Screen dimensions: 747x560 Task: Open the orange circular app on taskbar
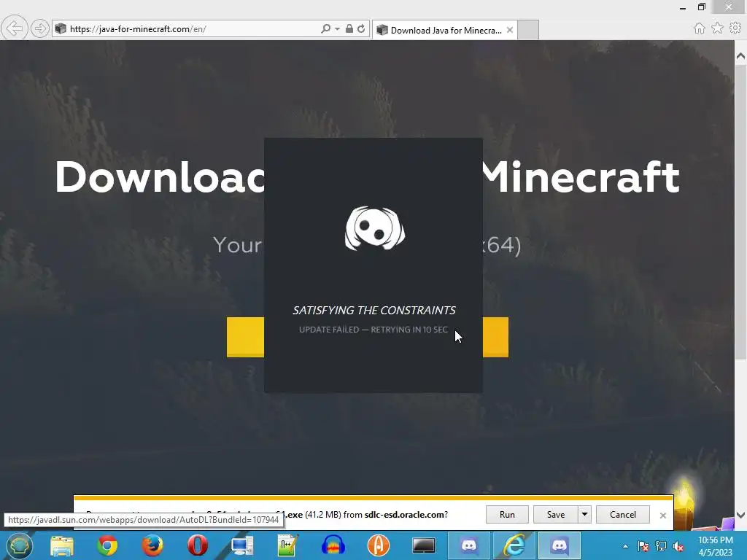point(379,545)
